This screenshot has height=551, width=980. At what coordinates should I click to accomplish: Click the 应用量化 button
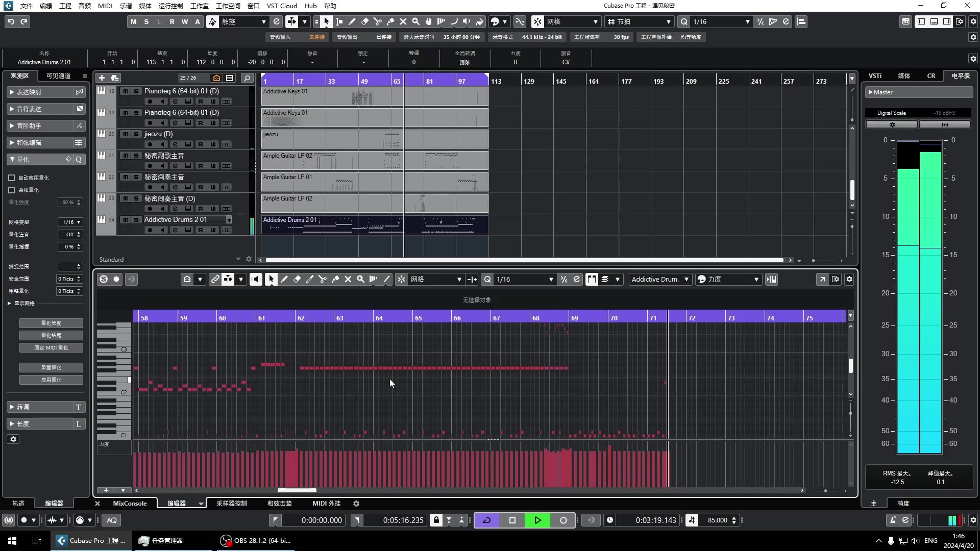click(51, 380)
